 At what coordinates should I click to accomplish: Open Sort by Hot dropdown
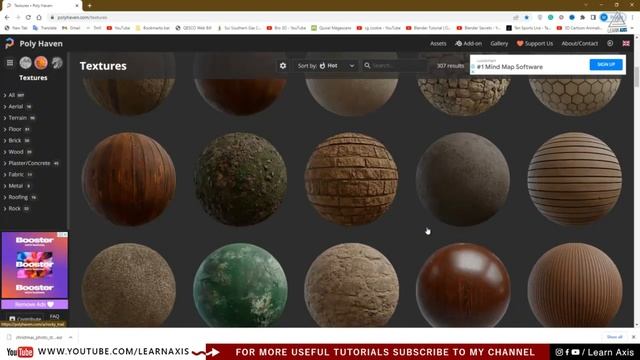[327, 66]
